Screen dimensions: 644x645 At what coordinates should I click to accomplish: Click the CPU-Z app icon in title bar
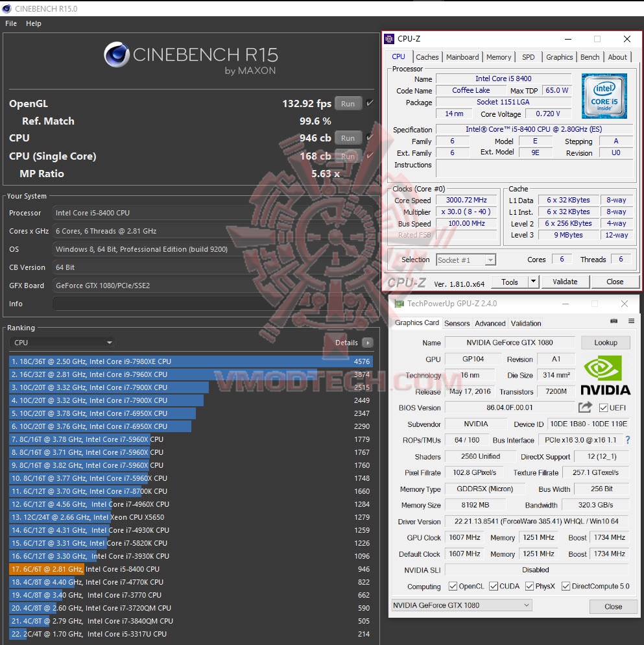pyautogui.click(x=389, y=39)
